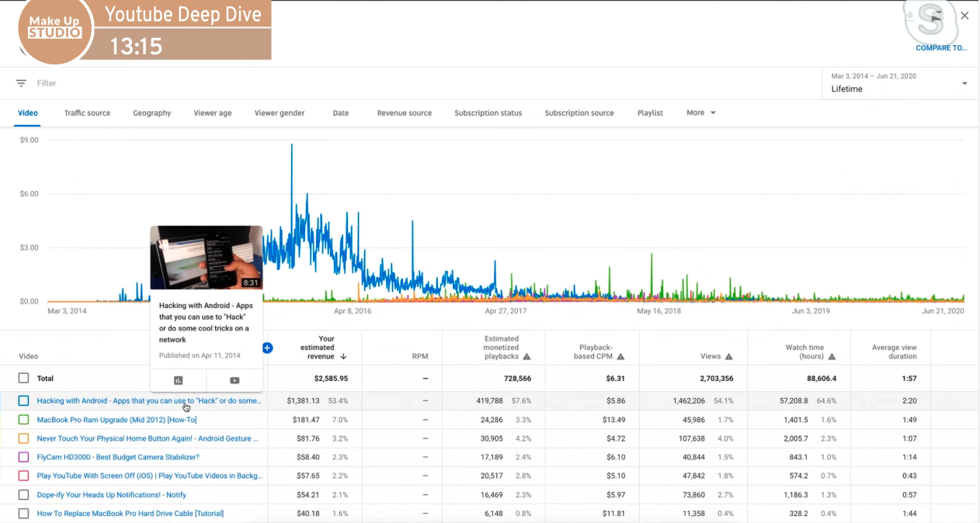Sort by Estimated monetized playbacks header
Screen dimensions: 980x523
coord(501,348)
